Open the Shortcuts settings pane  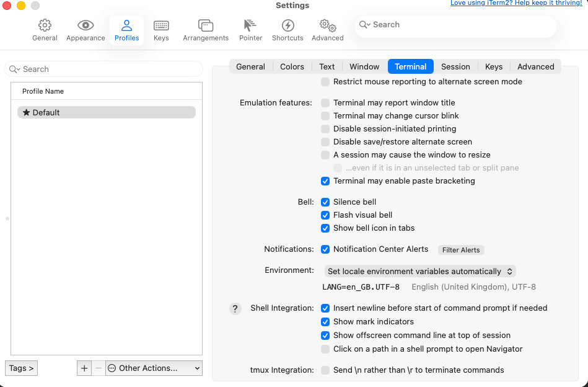[287, 28]
